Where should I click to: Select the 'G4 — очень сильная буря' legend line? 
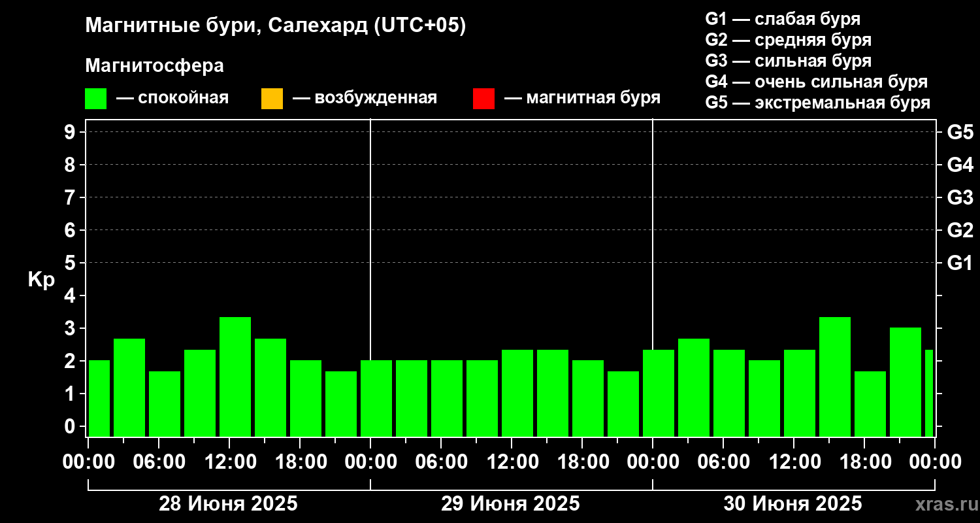816,82
